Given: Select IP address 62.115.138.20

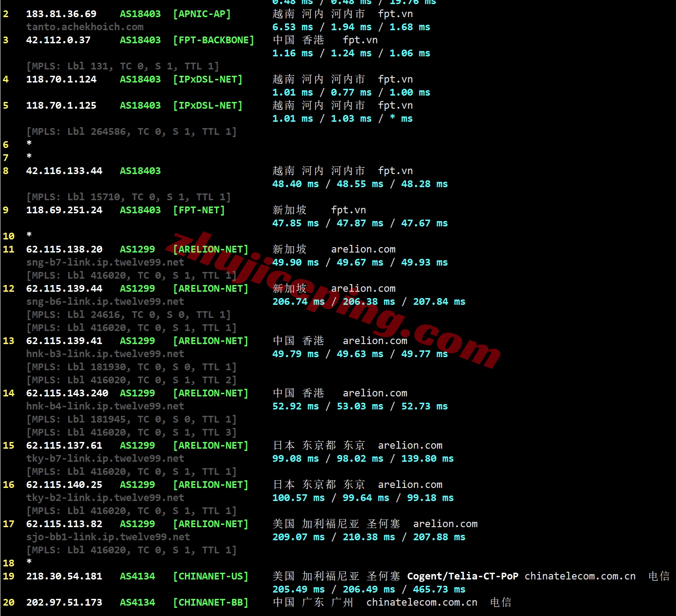Looking at the screenshot, I should 64,249.
